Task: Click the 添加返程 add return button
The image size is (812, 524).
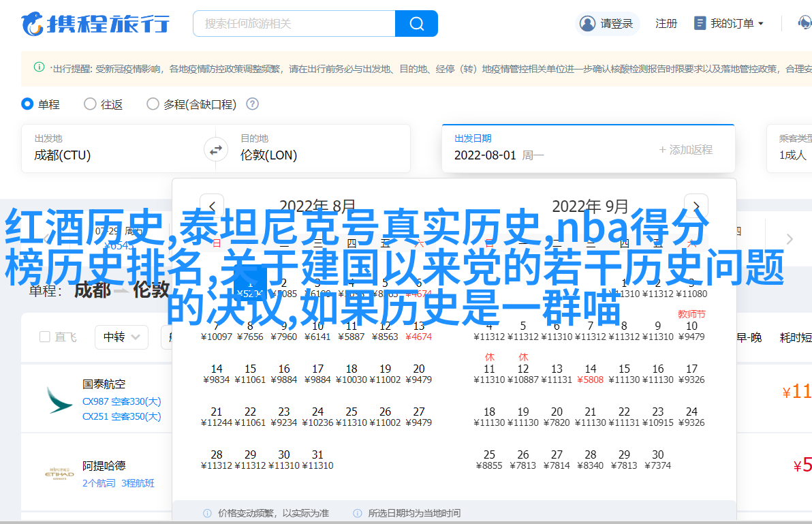Action: [686, 150]
